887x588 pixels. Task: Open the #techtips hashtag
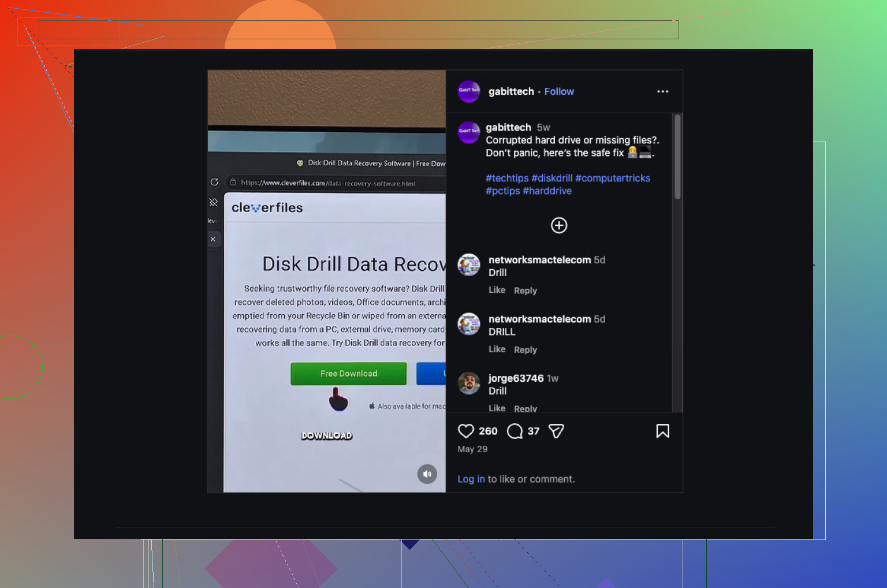[507, 178]
